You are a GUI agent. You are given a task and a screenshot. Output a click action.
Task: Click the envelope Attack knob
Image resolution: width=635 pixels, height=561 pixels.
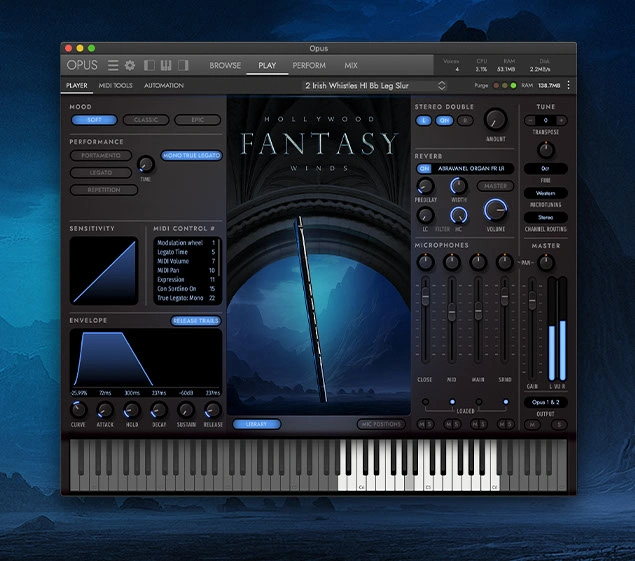[105, 410]
